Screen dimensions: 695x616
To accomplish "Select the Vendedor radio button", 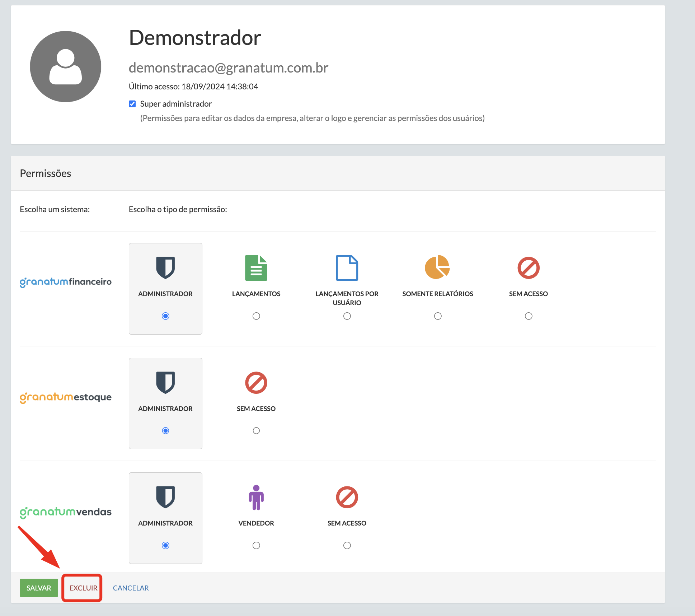I will pos(256,545).
